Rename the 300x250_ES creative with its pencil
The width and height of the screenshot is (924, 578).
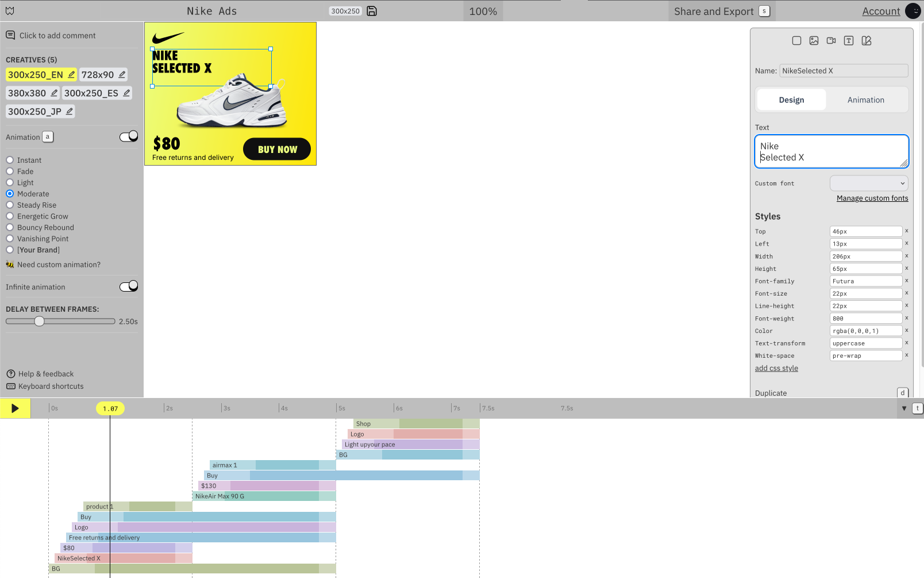pos(126,93)
